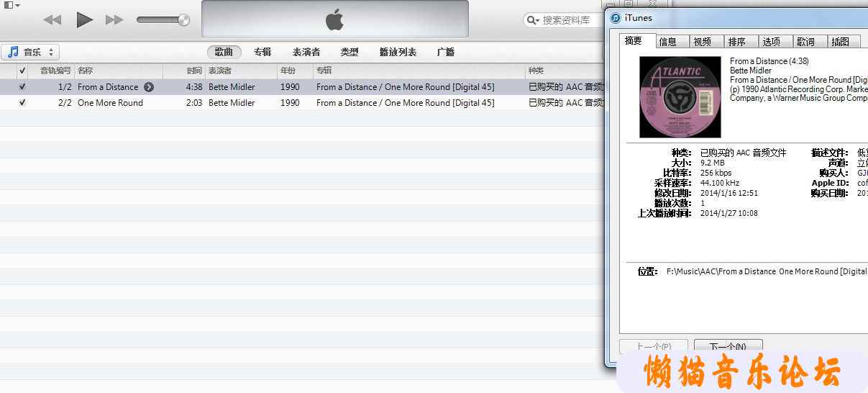Switch to the 类型 view tab
868x393 pixels.
(350, 52)
